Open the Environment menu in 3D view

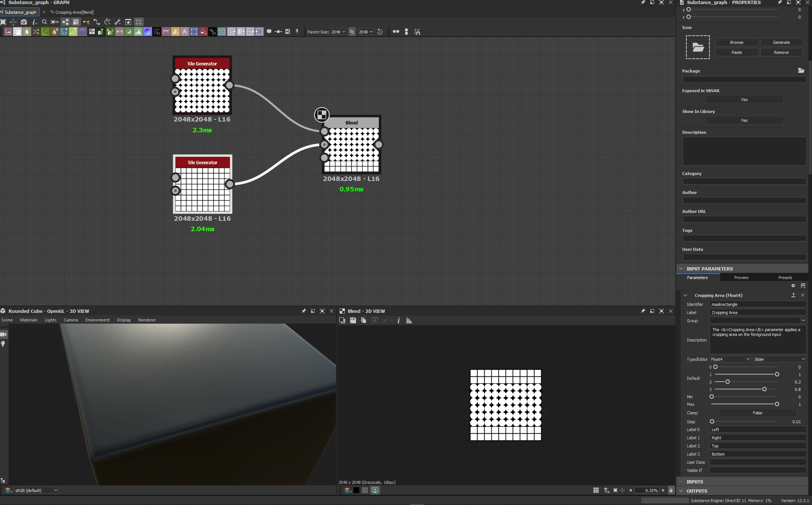(x=97, y=320)
